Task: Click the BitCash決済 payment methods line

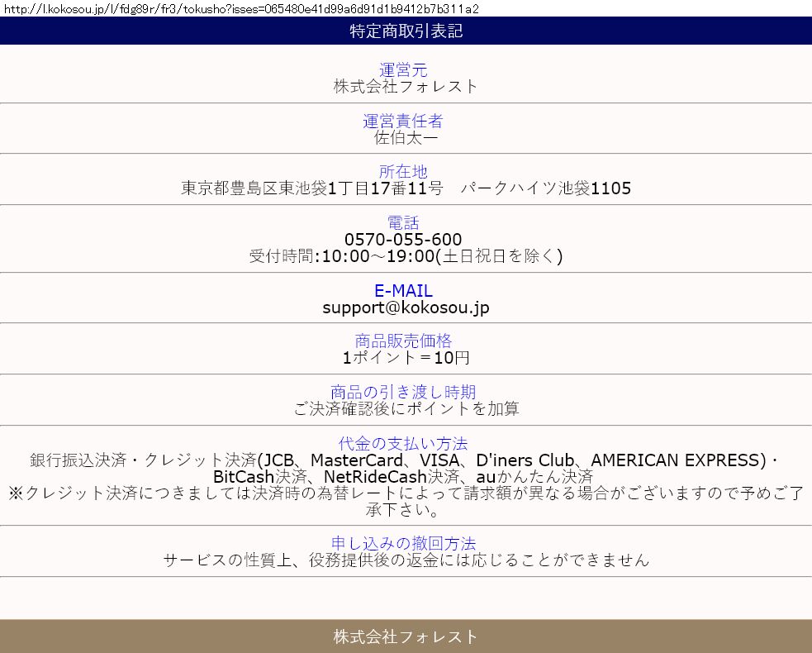Action: click(x=403, y=477)
